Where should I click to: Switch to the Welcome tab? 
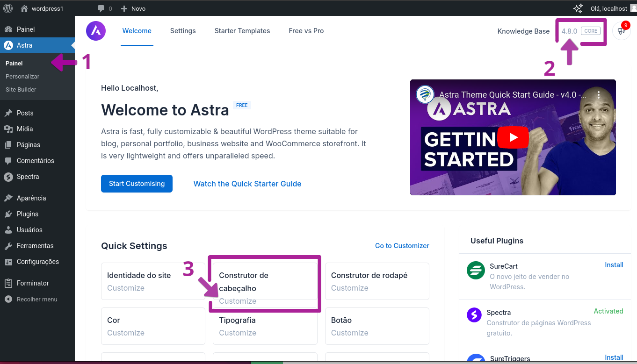137,31
